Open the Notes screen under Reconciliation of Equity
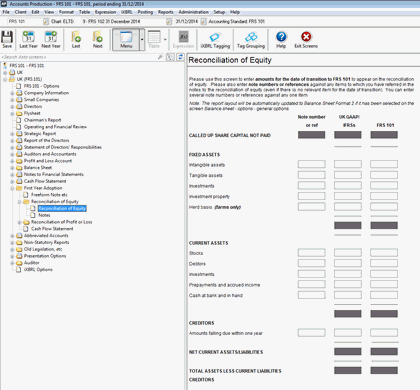Screen dimensions: 420x390 (x=44, y=215)
